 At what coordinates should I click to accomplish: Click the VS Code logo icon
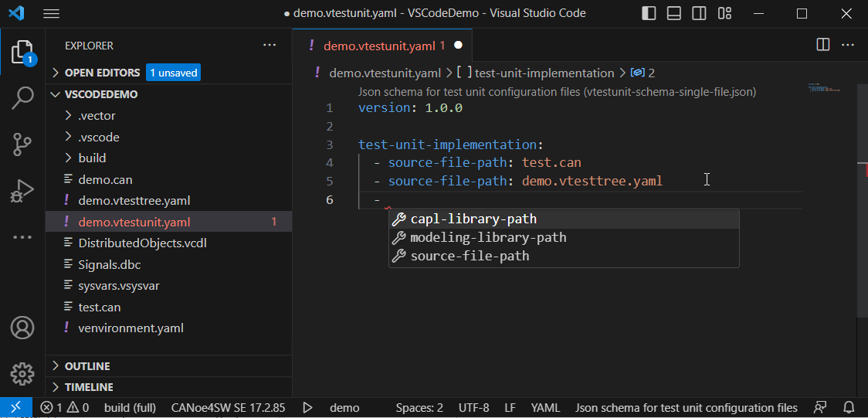(x=17, y=13)
